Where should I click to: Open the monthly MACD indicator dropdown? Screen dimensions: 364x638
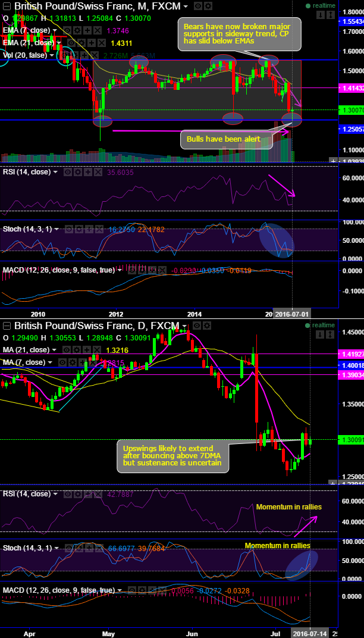120,270
